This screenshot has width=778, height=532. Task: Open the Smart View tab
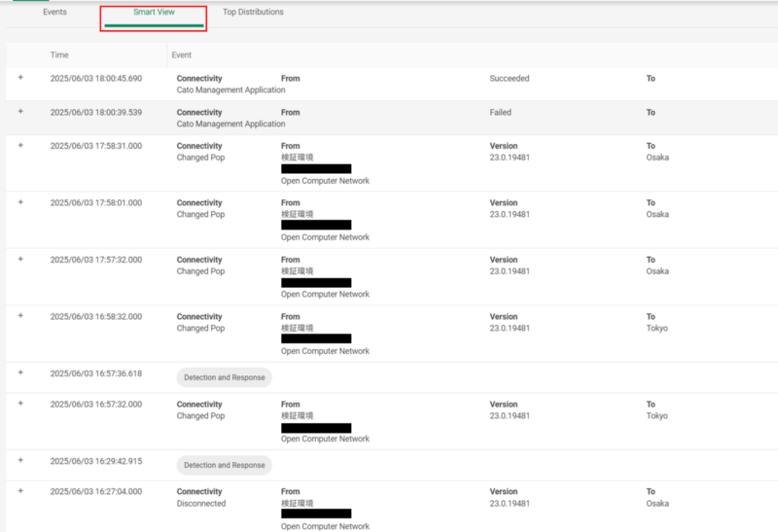point(154,13)
